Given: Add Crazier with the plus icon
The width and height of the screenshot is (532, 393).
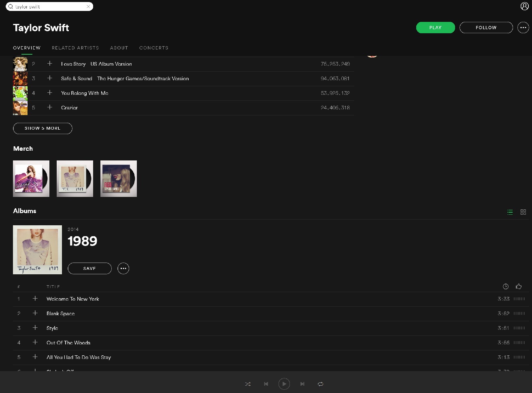Looking at the screenshot, I should 50,107.
